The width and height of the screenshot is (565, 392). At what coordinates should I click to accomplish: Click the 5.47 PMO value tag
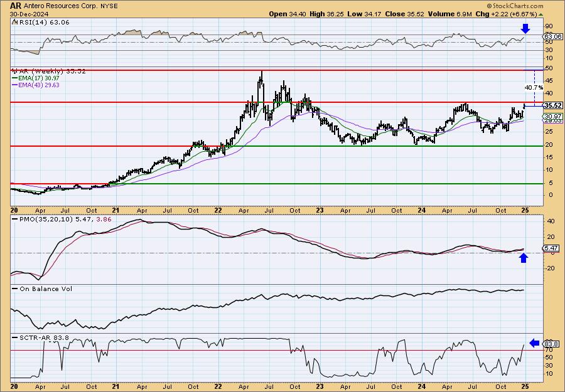552,248
